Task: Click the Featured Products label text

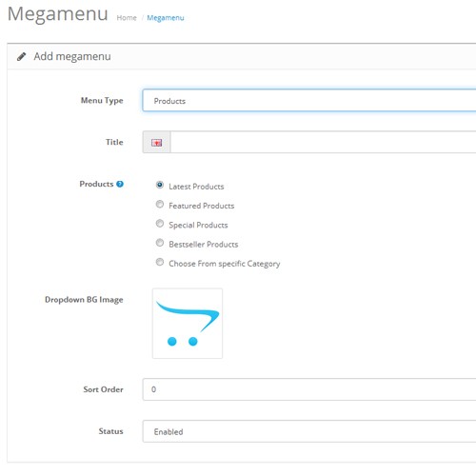Action: 202,206
